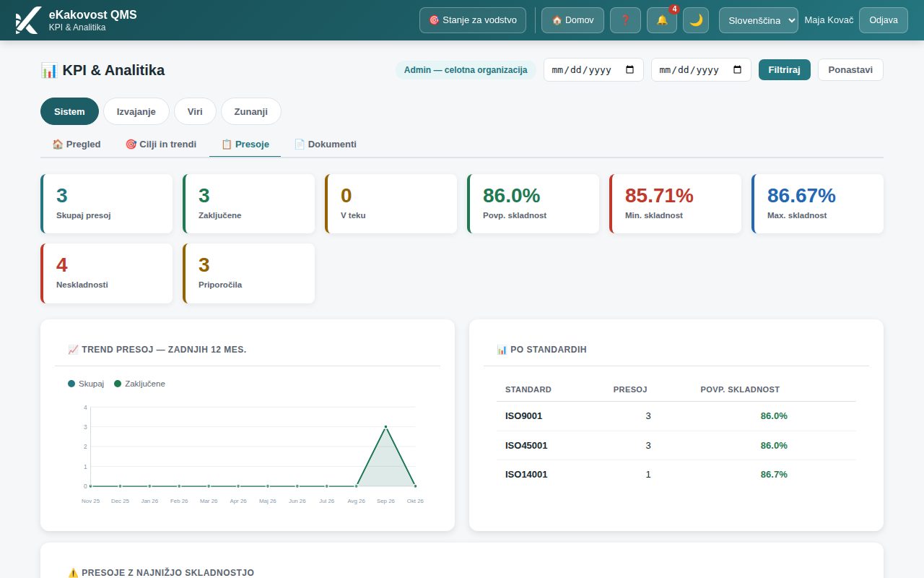Click the Odjava logout button
Viewport: 924px width, 578px height.
[x=884, y=20]
